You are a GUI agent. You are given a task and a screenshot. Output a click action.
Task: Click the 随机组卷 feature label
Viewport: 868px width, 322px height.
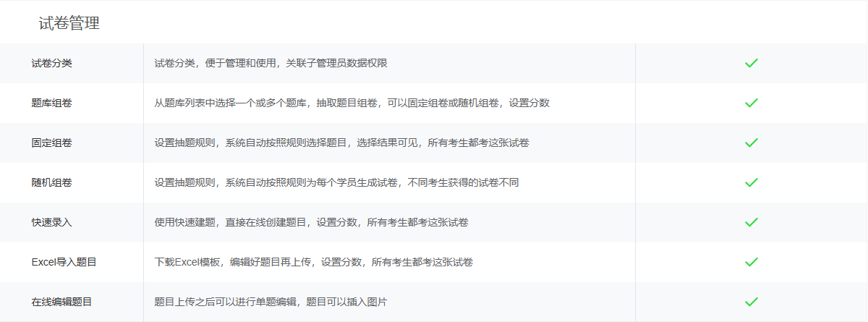(x=51, y=182)
